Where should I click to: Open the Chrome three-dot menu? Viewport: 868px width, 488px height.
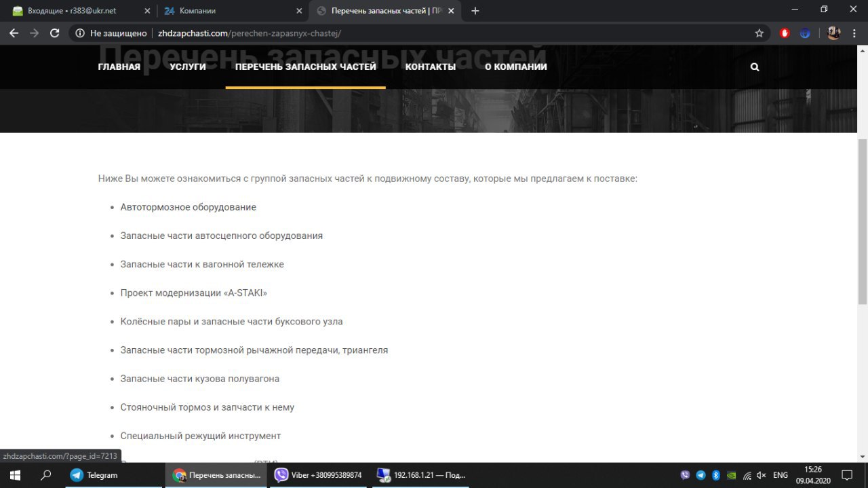pos(854,33)
